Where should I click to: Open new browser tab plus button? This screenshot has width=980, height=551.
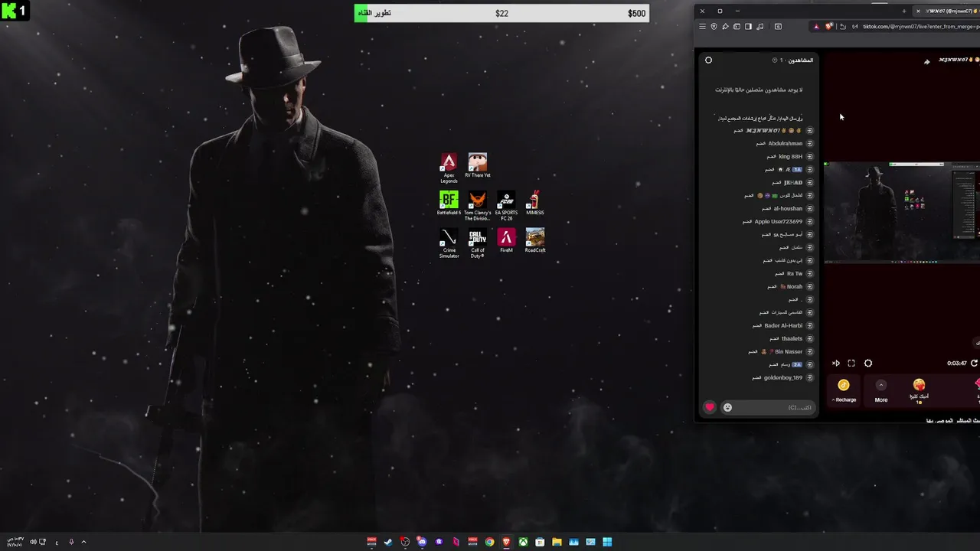pyautogui.click(x=904, y=11)
